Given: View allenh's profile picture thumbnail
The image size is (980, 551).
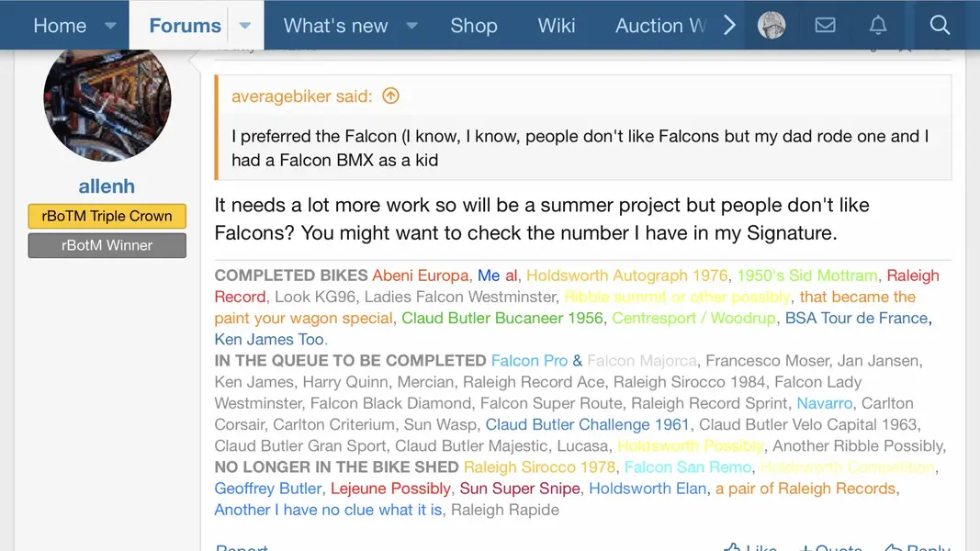Looking at the screenshot, I should 107,101.
